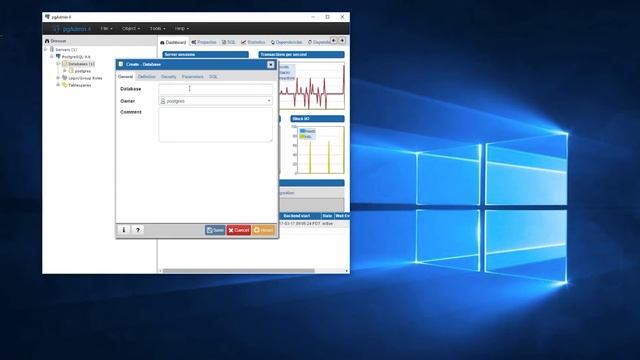Open the Tools menu

(x=158, y=29)
